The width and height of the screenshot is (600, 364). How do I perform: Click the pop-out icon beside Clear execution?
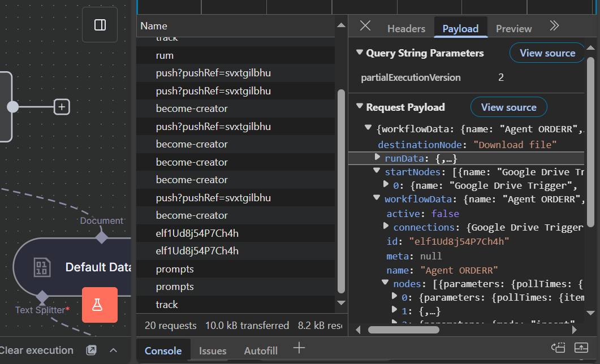[91, 350]
